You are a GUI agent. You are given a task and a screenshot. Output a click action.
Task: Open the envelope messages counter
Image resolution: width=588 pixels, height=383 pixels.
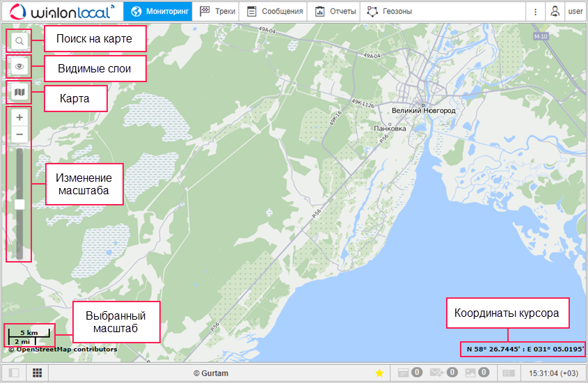(x=443, y=373)
